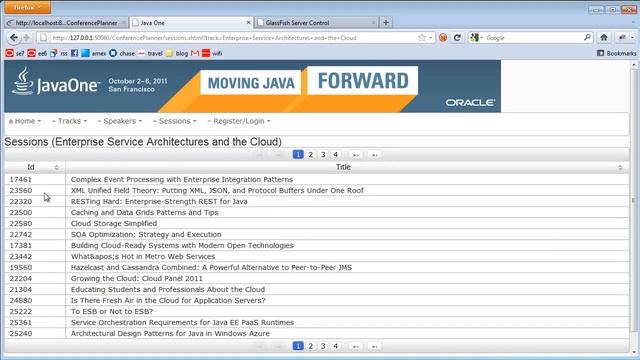Screen dimensions: 640x360
Task: Select row 'Cloud Storage Simplified'
Action: pos(317,224)
